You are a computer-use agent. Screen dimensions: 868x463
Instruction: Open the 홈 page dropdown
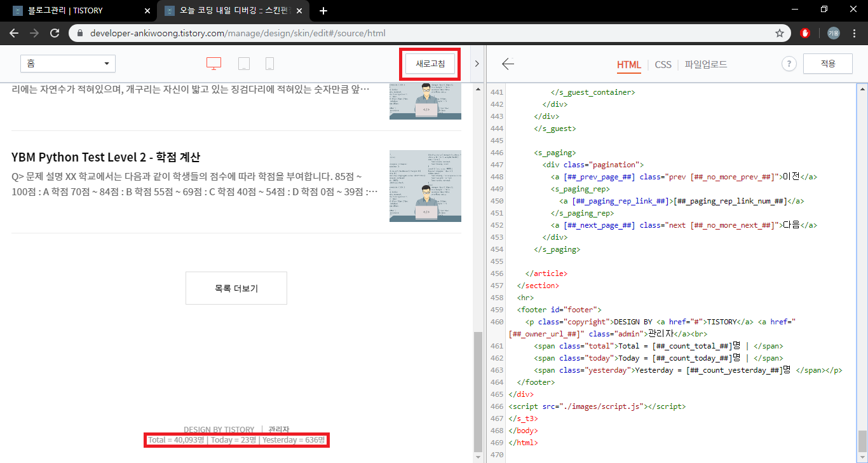point(68,64)
